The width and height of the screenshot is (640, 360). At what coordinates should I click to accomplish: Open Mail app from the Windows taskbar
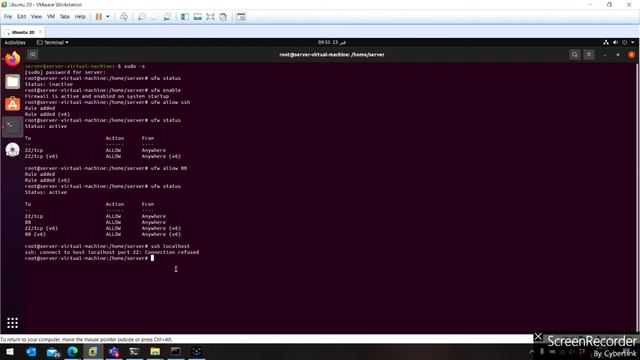[53, 351]
